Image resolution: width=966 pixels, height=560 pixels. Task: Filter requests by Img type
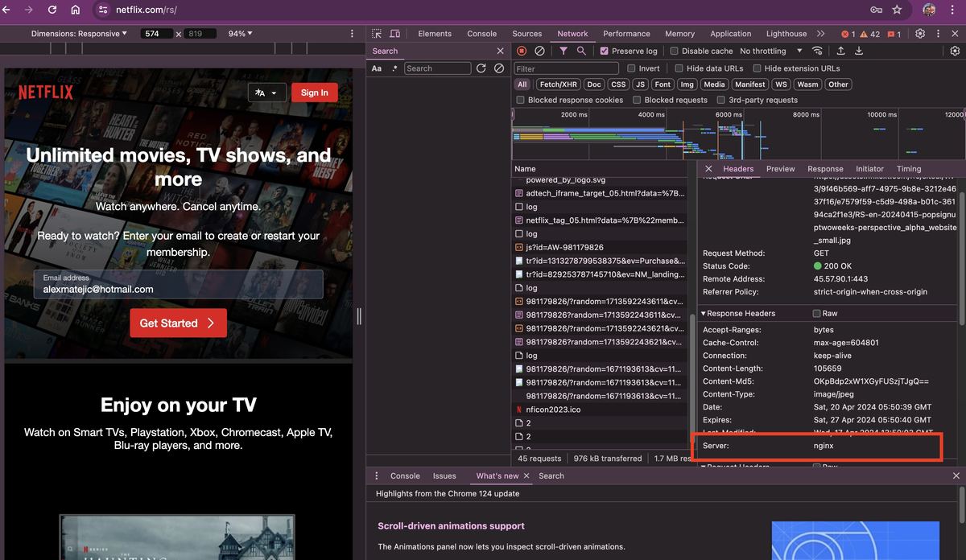point(687,84)
